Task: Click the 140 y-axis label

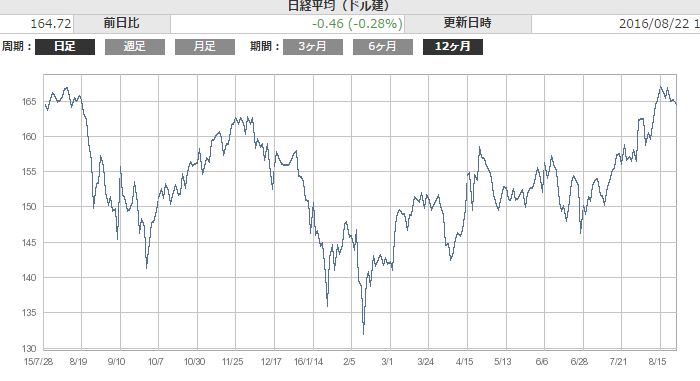Action: pyautogui.click(x=29, y=277)
